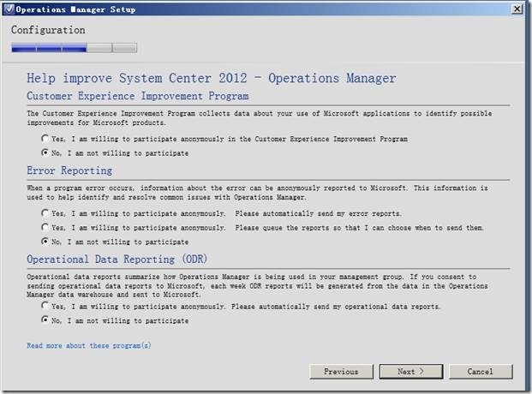The image size is (532, 394).
Task: Click the Customer Experience Improvement Program heading
Action: tap(138, 96)
